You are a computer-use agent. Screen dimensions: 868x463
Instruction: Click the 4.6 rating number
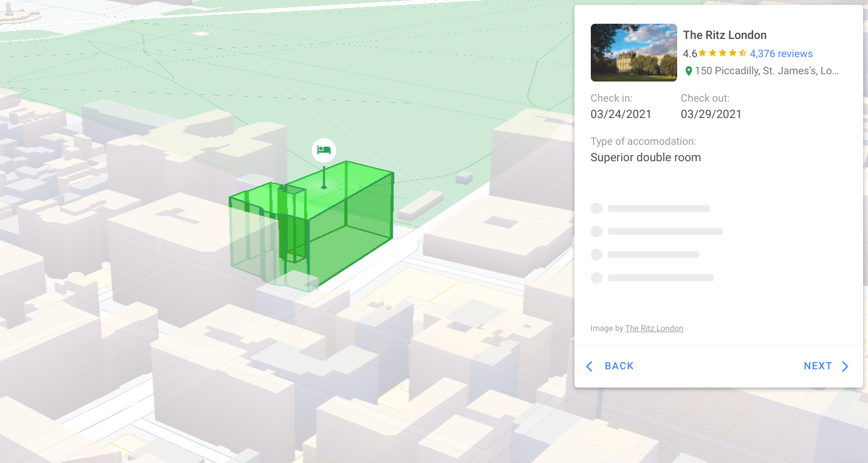point(690,54)
